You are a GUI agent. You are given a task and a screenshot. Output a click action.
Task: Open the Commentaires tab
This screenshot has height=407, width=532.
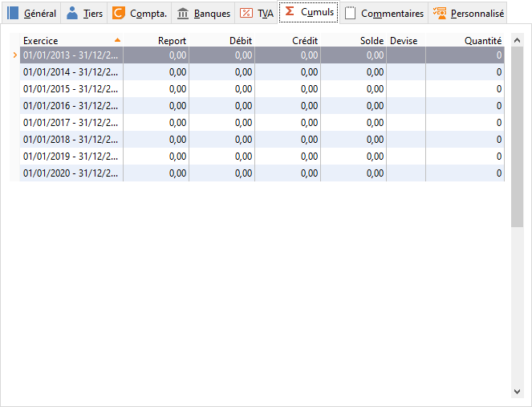coord(384,13)
